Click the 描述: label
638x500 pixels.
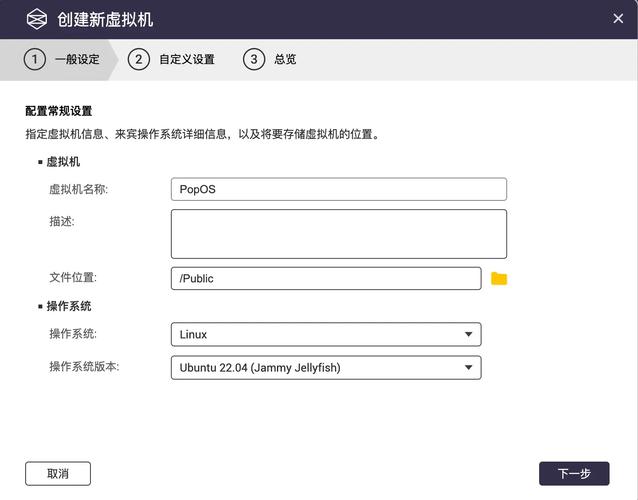[x=62, y=221]
